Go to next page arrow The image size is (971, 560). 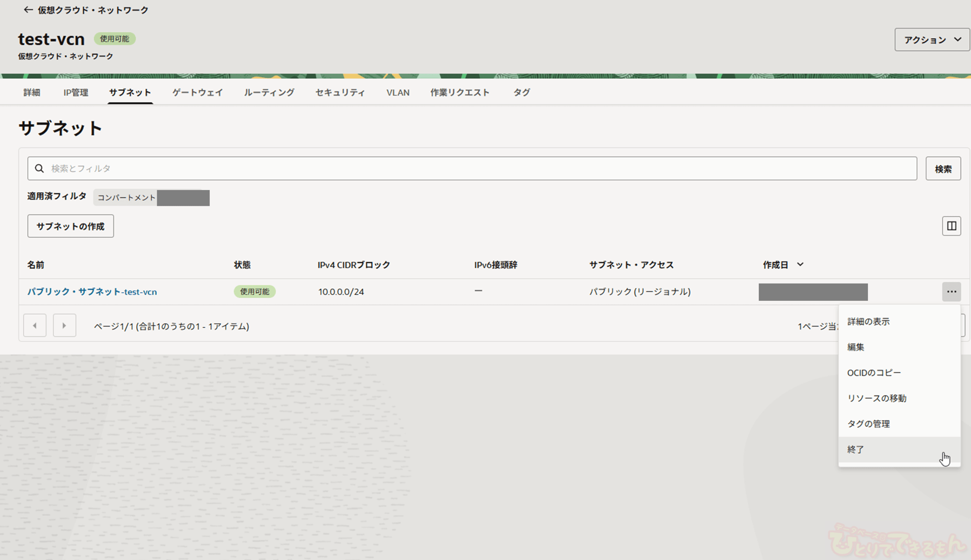(64, 326)
